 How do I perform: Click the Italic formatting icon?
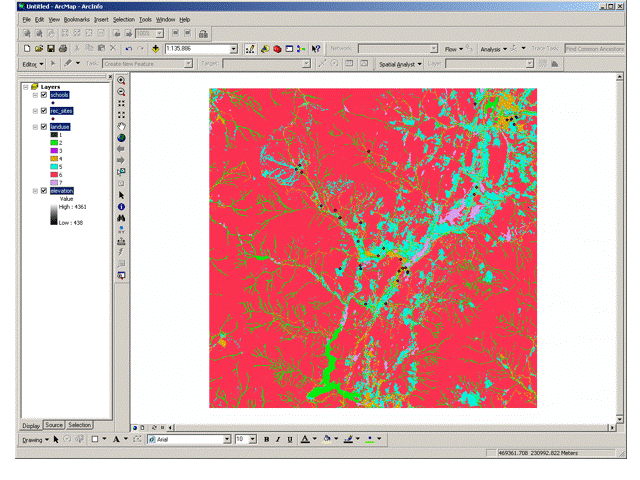pyautogui.click(x=278, y=439)
